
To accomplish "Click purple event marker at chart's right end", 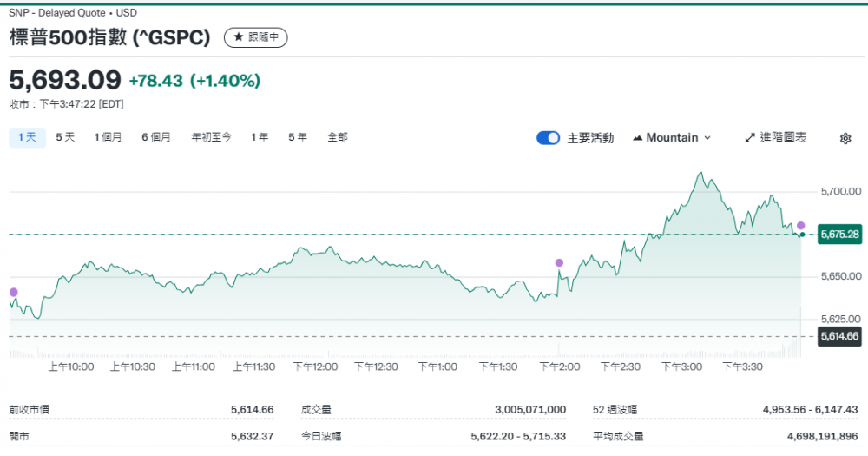I will tap(801, 226).
